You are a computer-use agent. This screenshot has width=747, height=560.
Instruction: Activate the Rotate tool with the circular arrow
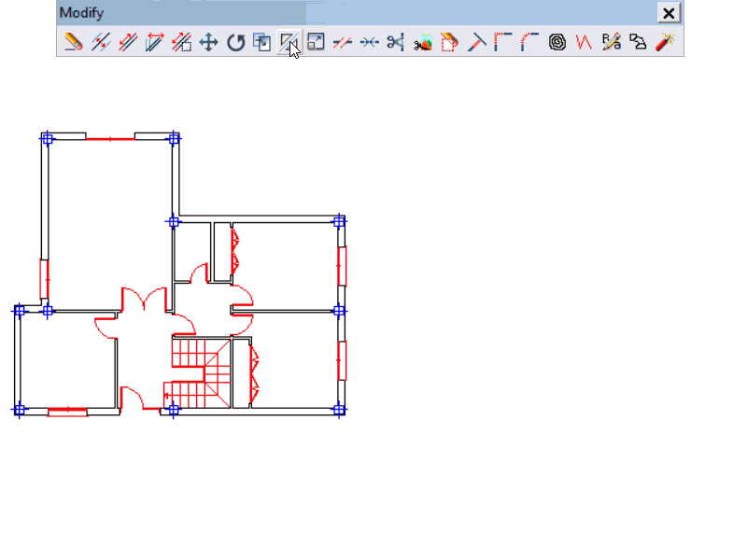point(236,42)
